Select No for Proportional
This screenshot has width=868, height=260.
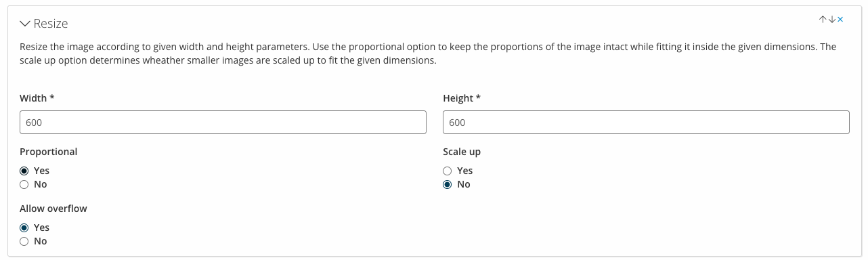coord(24,184)
